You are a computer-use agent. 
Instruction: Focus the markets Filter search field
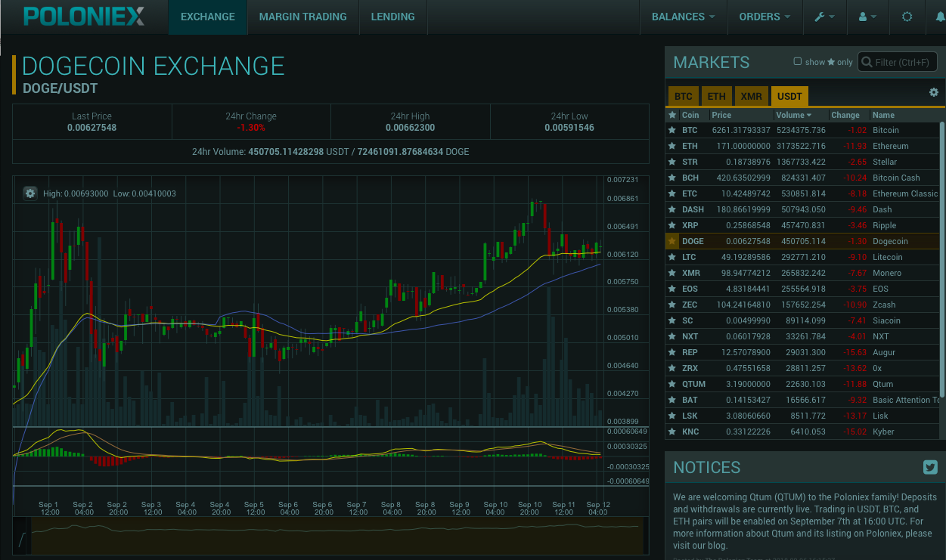[904, 62]
